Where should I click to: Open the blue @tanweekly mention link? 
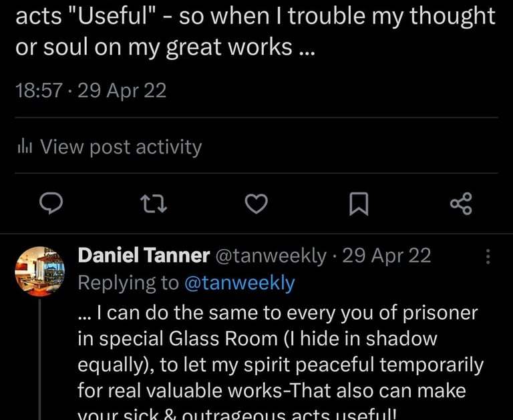click(x=239, y=283)
